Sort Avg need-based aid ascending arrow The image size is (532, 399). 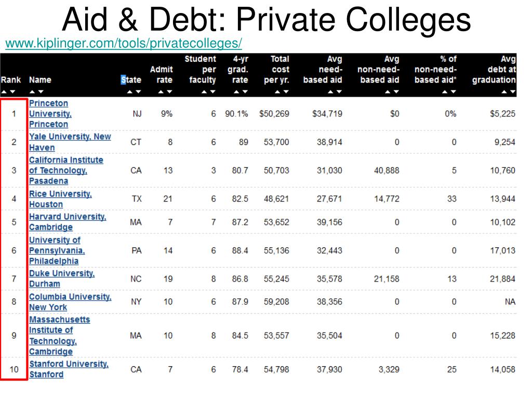coord(330,92)
